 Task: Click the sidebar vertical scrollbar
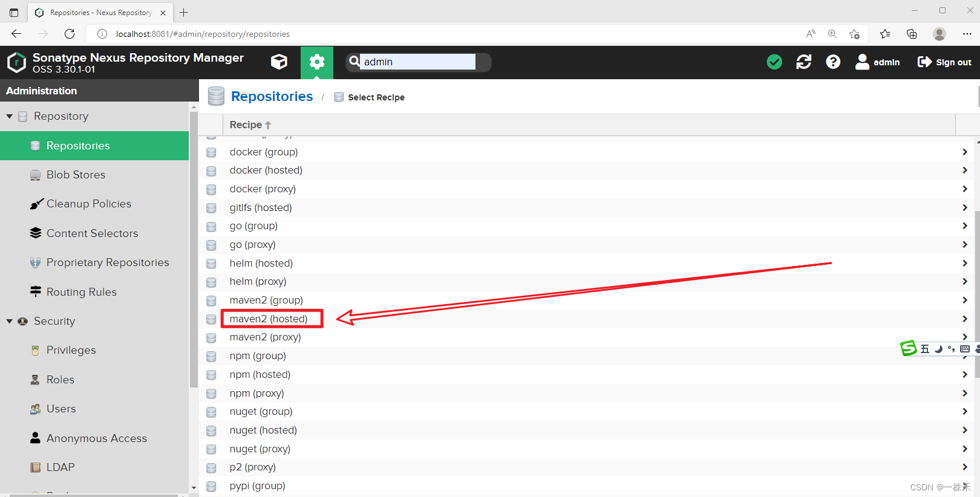194,249
